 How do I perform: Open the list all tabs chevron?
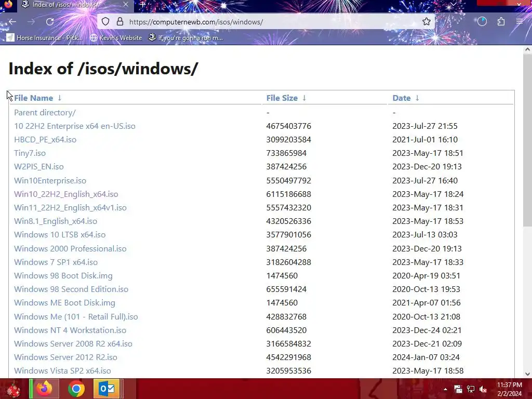coord(453,4)
